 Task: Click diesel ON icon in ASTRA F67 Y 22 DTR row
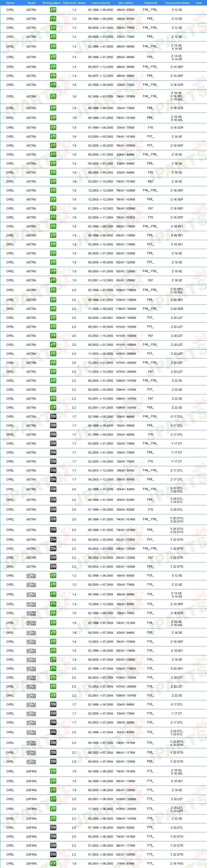[x=53, y=558]
